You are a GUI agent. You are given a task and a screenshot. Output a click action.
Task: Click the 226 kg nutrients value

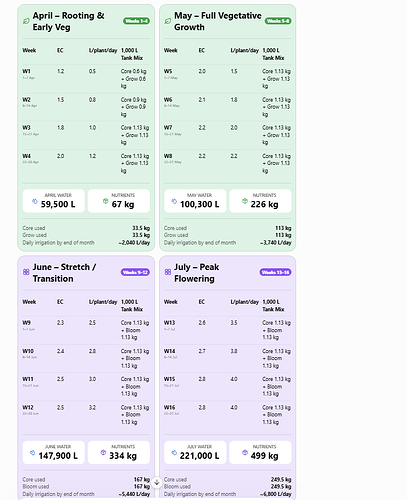[x=264, y=204]
